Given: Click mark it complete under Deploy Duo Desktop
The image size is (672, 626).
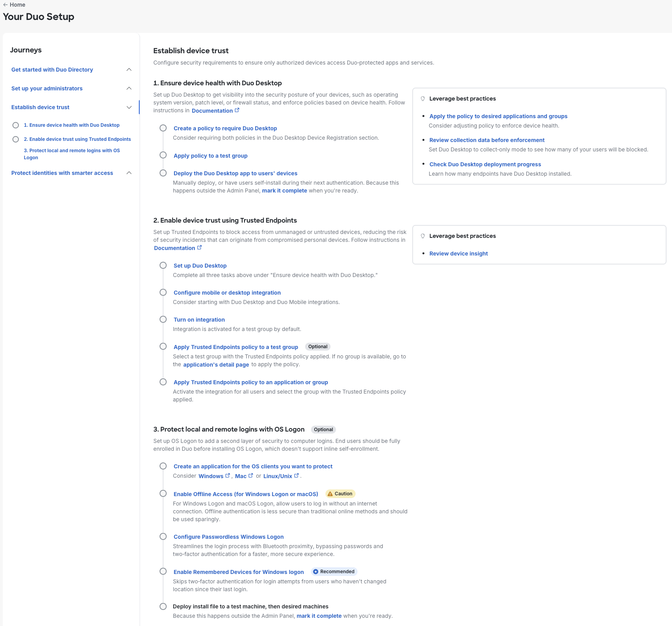Looking at the screenshot, I should coord(284,191).
